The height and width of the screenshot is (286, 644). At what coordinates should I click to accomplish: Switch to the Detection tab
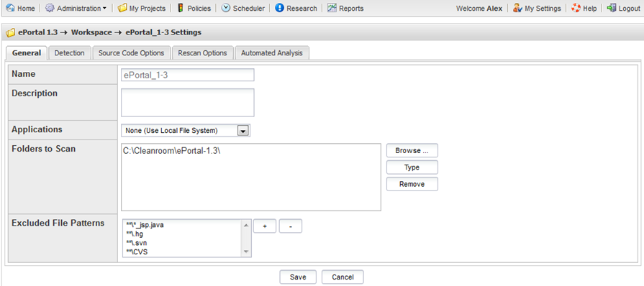pos(69,53)
